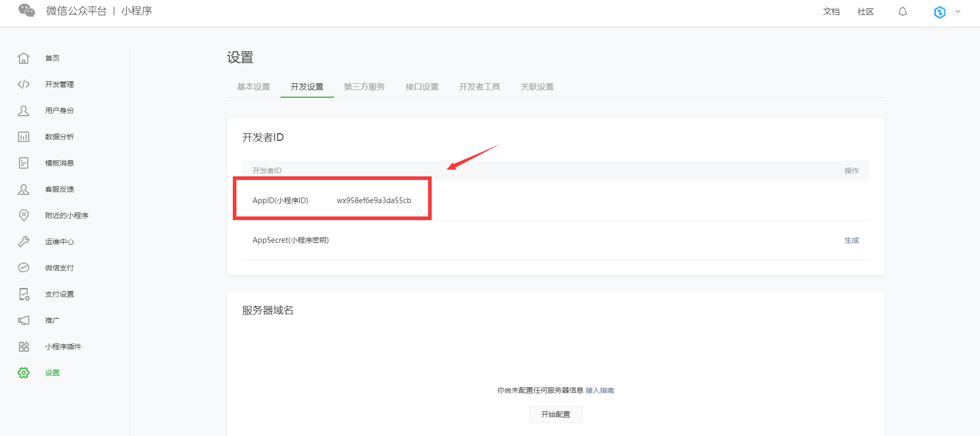Open 开发管理 in the sidebar

60,84
